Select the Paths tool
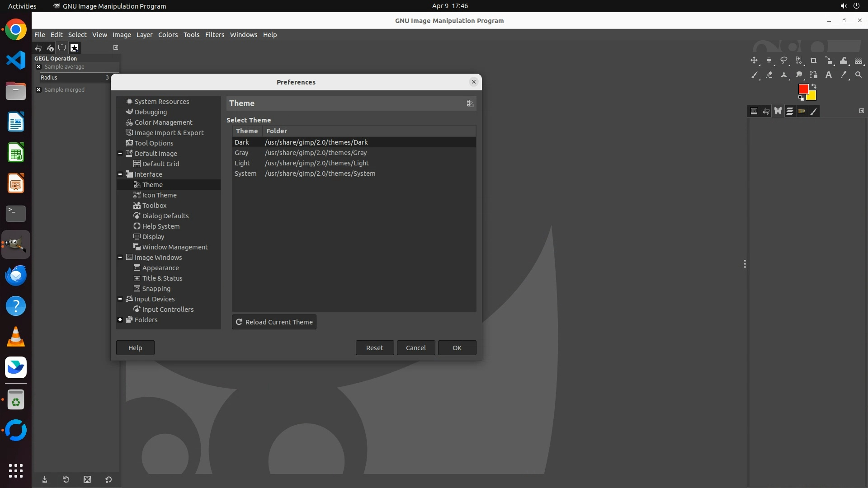The width and height of the screenshot is (868, 488). (x=814, y=75)
